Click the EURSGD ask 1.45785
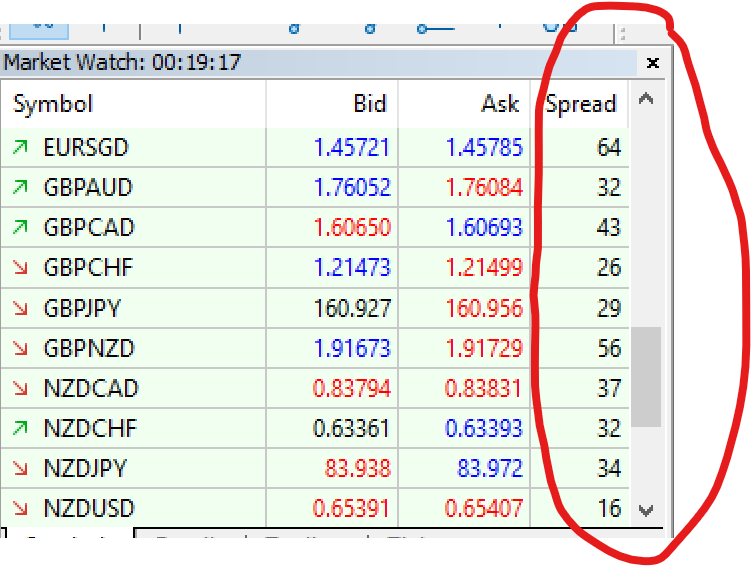The height and width of the screenshot is (566, 751). tap(484, 147)
